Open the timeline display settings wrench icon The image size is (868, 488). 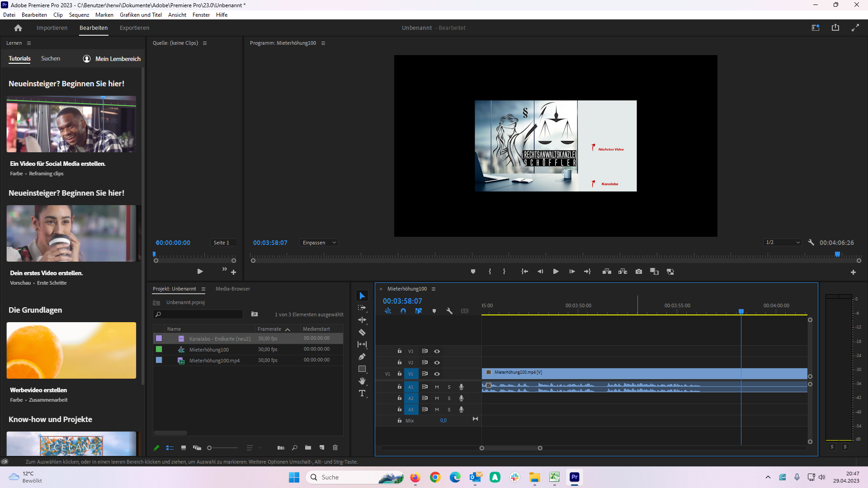450,311
